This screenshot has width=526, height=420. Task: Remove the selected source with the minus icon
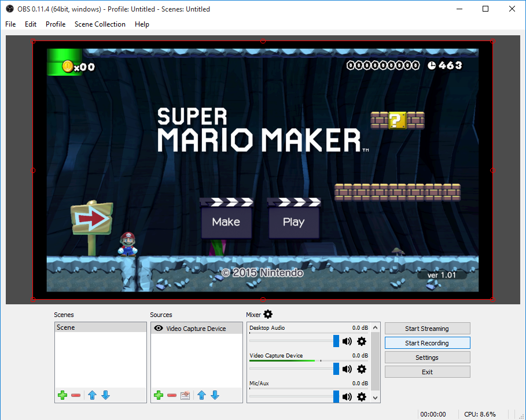click(x=172, y=395)
